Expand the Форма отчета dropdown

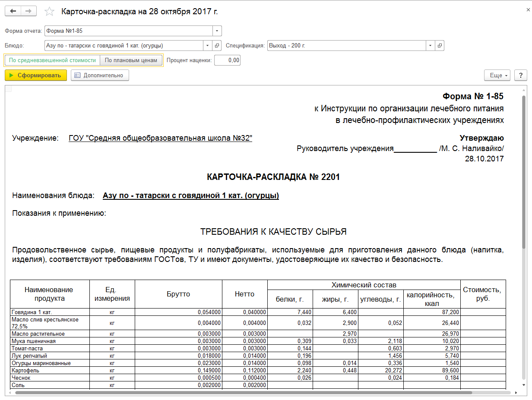coord(217,31)
